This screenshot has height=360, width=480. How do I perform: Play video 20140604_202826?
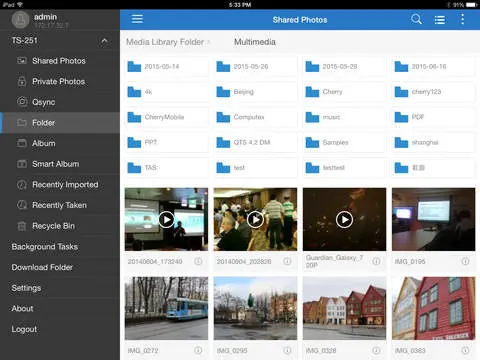(255, 219)
